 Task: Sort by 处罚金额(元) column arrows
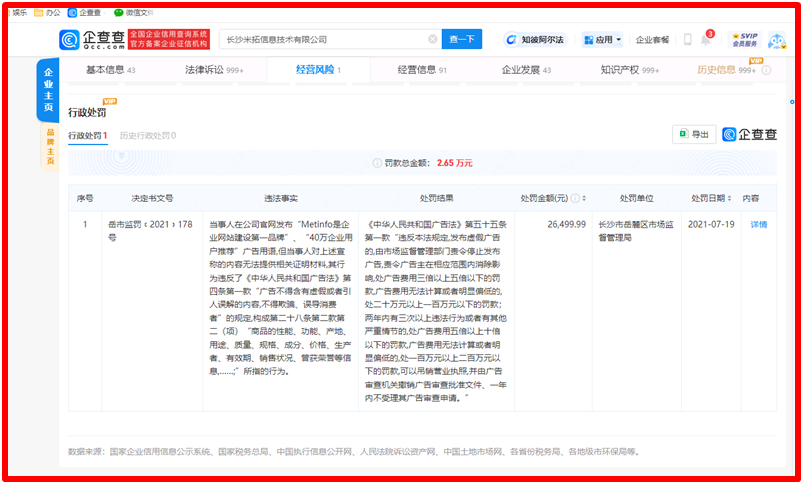tap(600, 198)
